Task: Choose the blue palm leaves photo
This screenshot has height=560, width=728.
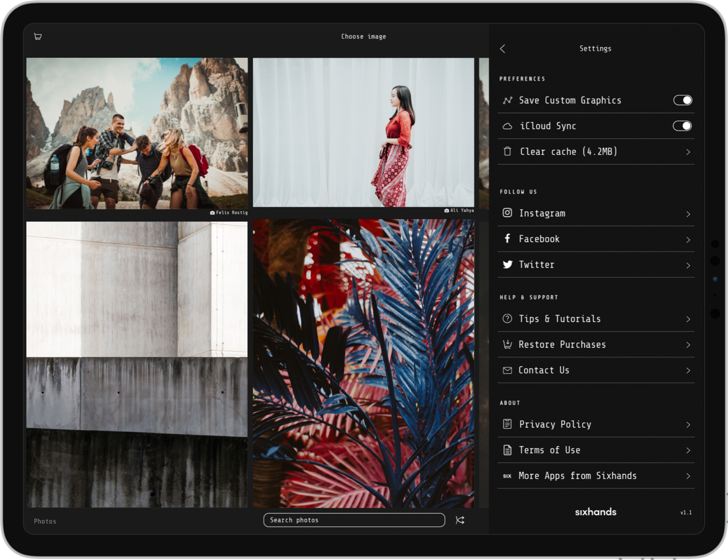Action: [x=363, y=363]
